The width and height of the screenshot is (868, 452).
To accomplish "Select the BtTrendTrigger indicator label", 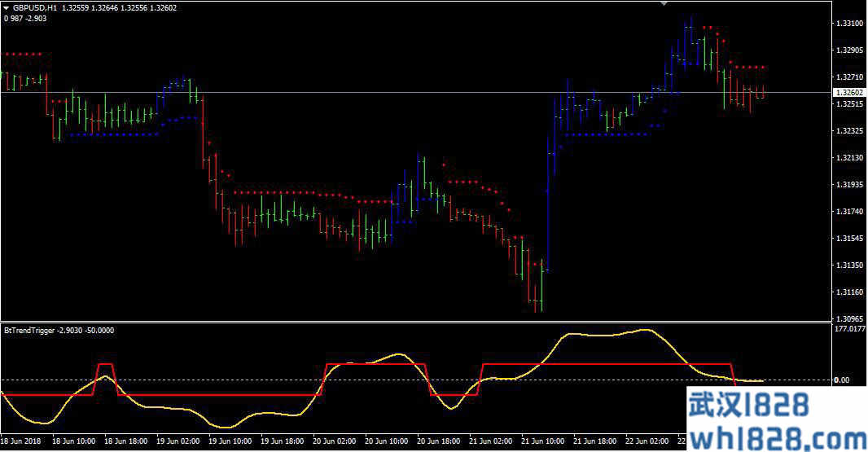I will (x=27, y=330).
